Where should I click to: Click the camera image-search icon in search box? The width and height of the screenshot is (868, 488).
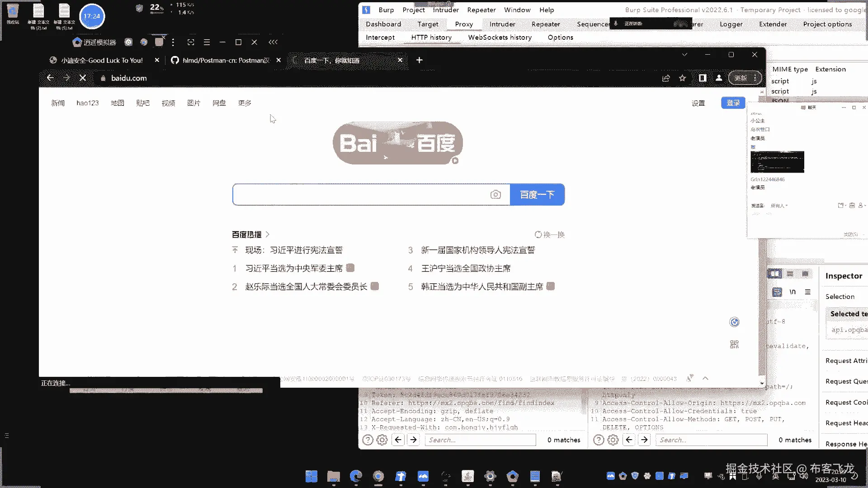[x=495, y=194]
